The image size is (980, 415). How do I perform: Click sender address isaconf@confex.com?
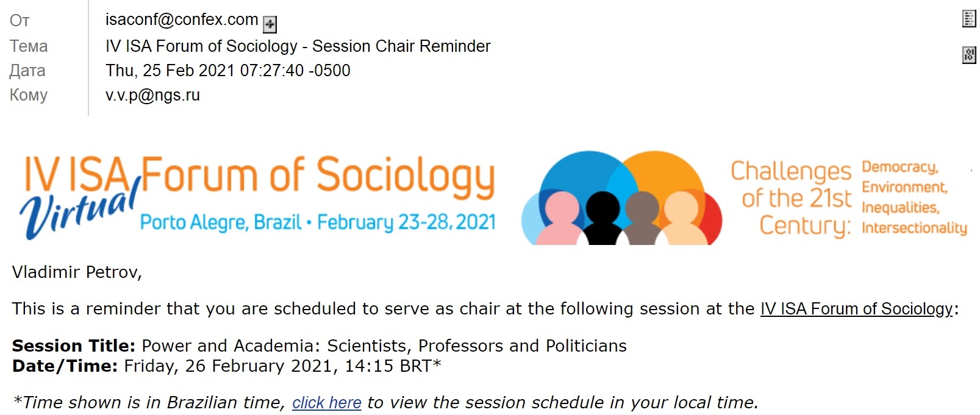182,20
